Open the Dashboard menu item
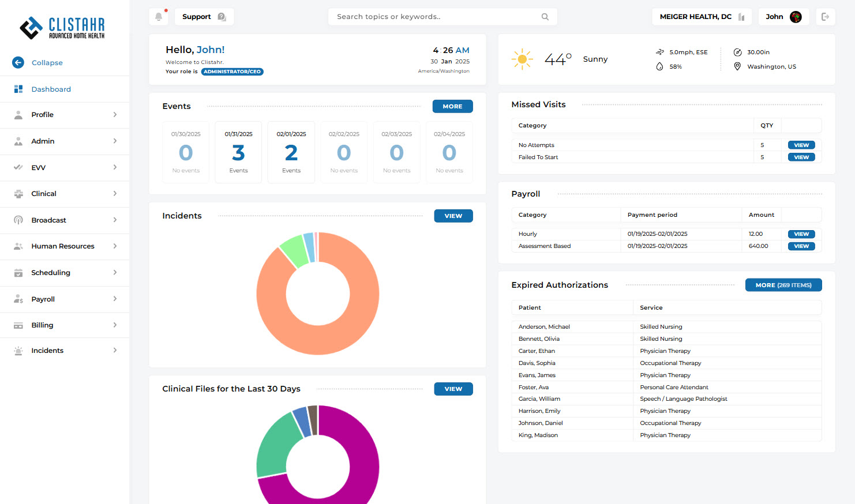 pyautogui.click(x=65, y=89)
